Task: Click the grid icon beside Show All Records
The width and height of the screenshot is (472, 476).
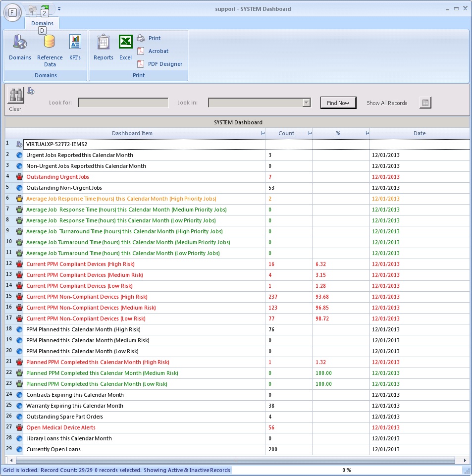Action: point(425,103)
